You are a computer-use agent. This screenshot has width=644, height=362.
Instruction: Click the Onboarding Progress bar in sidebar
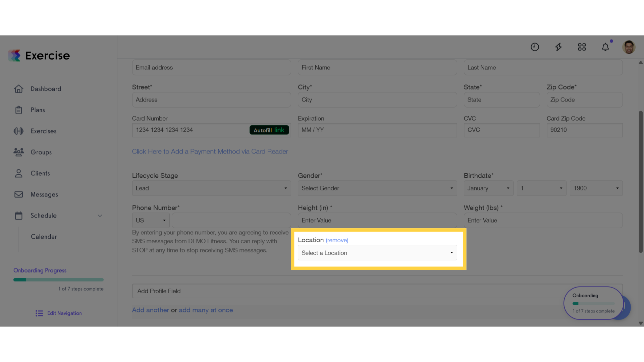[x=58, y=280]
